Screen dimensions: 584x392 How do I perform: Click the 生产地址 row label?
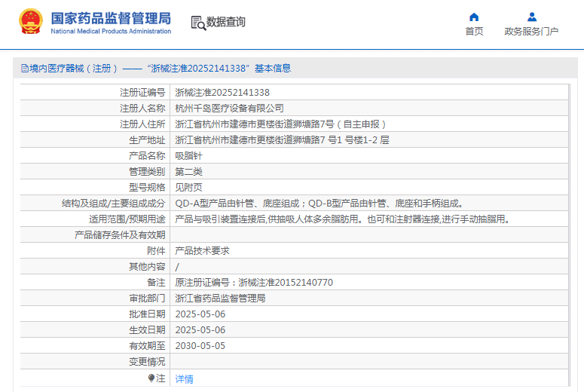[147, 139]
